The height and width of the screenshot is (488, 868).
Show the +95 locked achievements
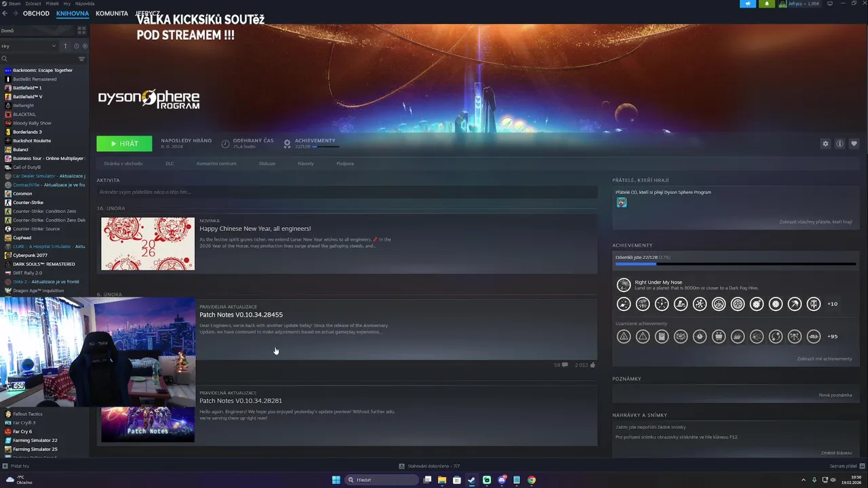[x=833, y=336]
